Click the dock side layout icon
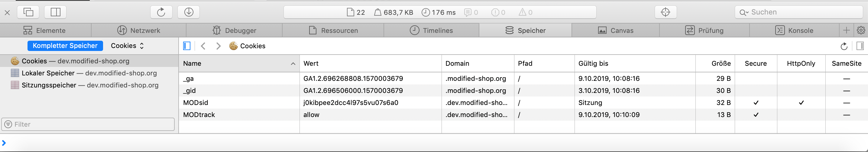The width and height of the screenshot is (868, 152). [56, 12]
